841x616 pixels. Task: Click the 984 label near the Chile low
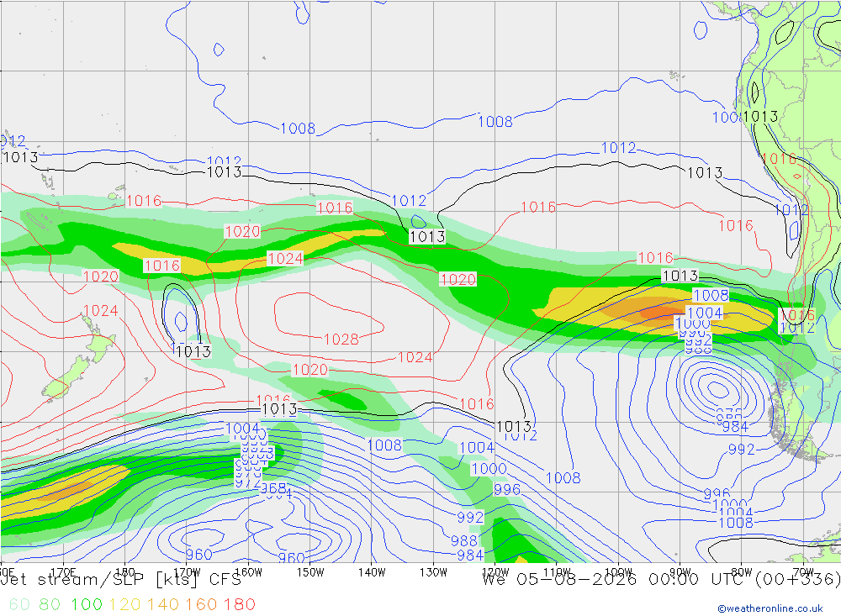coord(735,427)
